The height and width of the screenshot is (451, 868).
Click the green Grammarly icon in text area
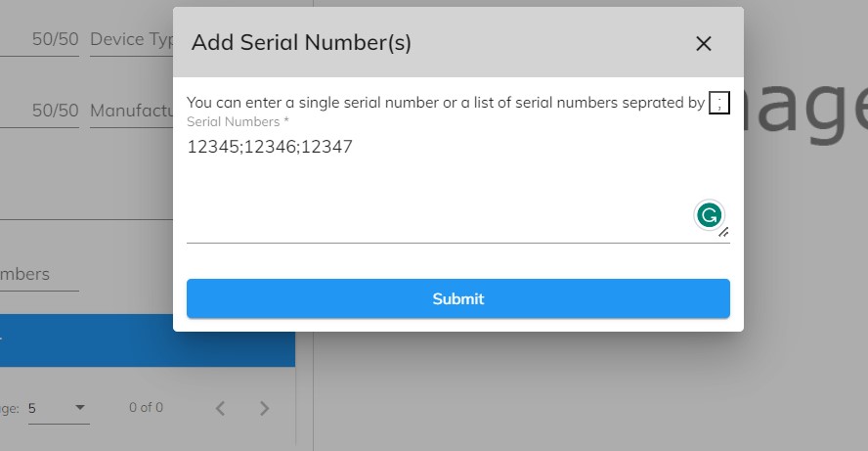coord(709,215)
